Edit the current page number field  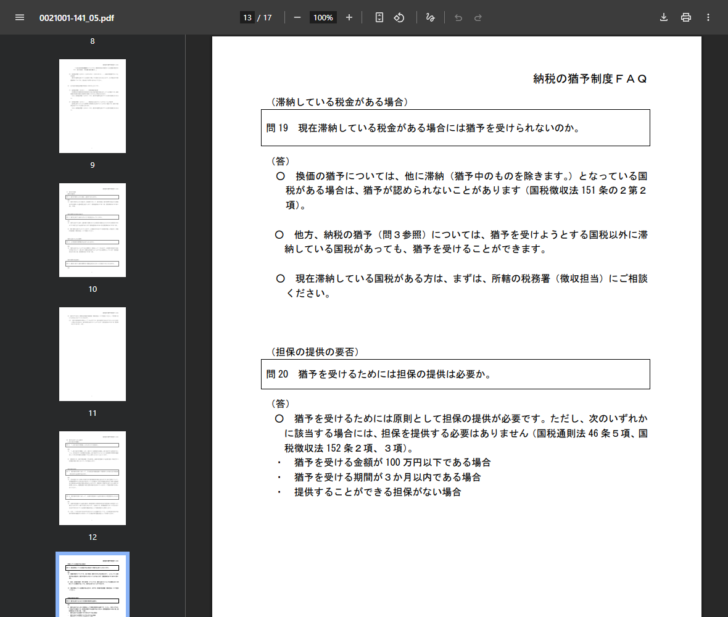(247, 18)
